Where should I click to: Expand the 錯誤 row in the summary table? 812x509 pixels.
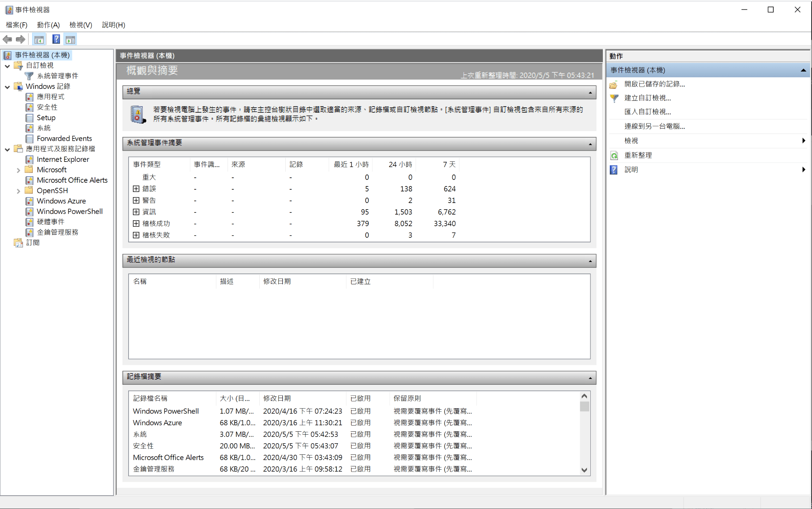coord(136,188)
